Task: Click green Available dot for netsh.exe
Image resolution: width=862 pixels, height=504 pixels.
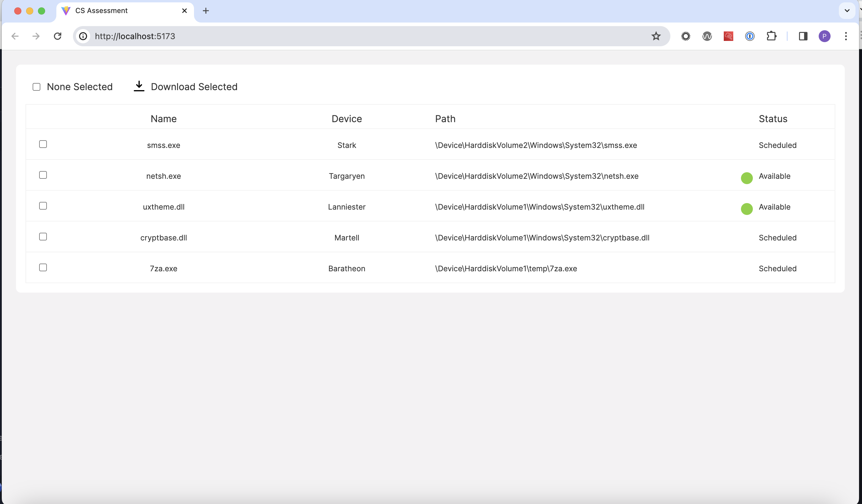Action: (746, 178)
